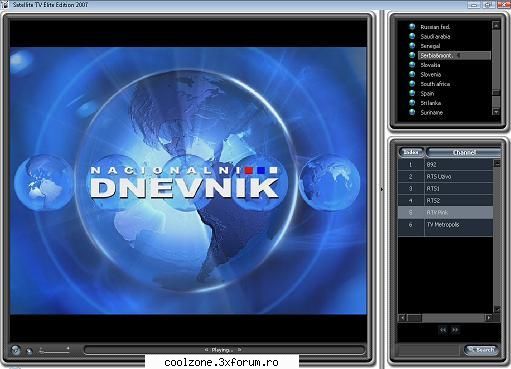Screen dimensions: 511x369
Task: Select Spain in the country list
Action: 427,94
